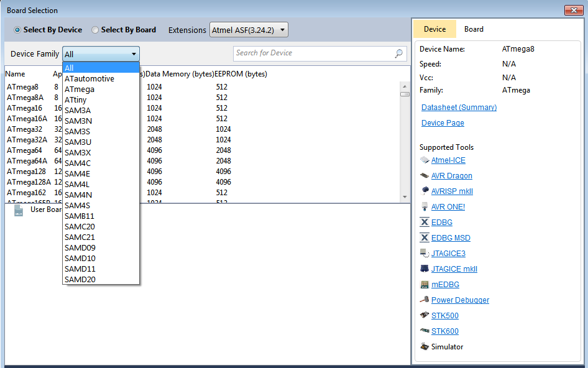The width and height of the screenshot is (588, 368).
Task: Select ATautomotive device family
Action: (x=101, y=78)
